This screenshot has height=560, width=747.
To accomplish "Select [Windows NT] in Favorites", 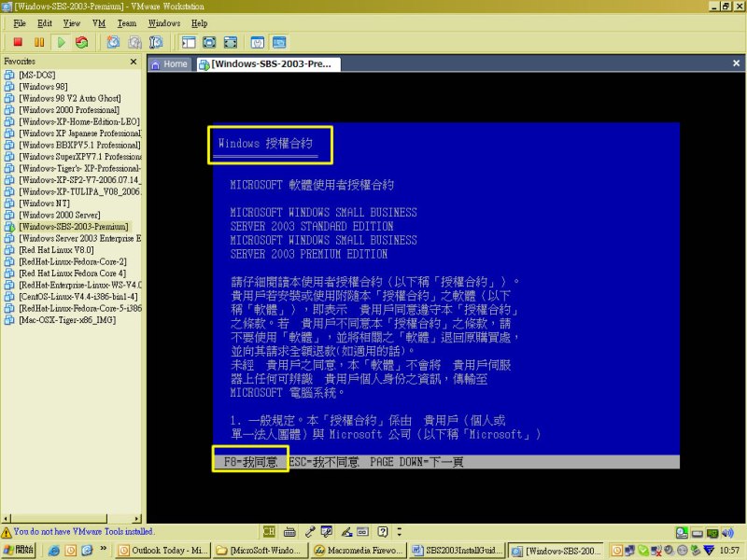I will point(44,203).
